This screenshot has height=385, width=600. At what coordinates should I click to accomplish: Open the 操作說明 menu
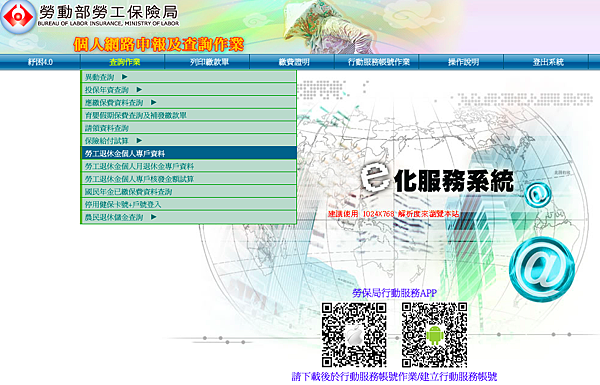point(463,62)
